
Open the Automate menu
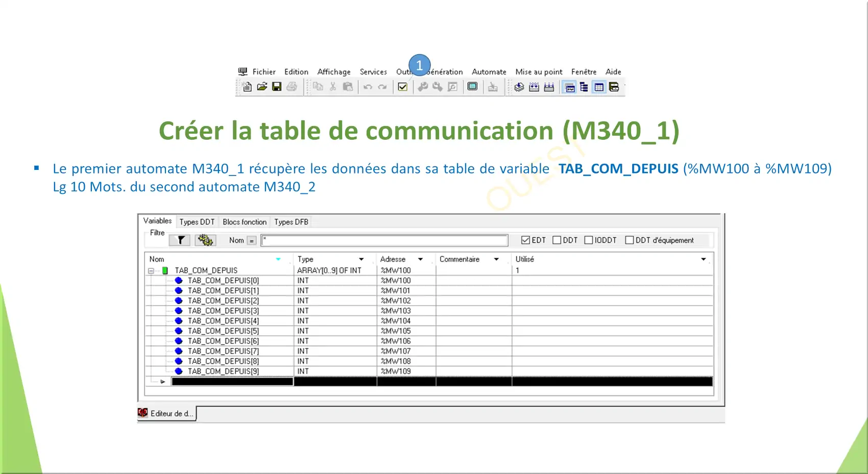489,72
